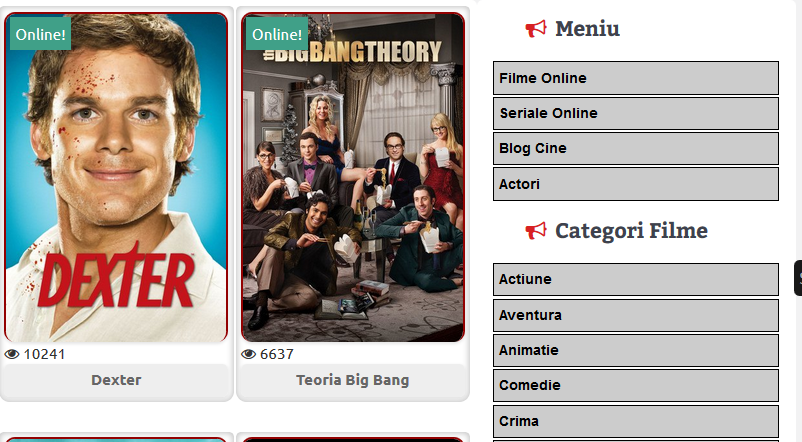Open the Blog Cine menu entry

pos(636,148)
